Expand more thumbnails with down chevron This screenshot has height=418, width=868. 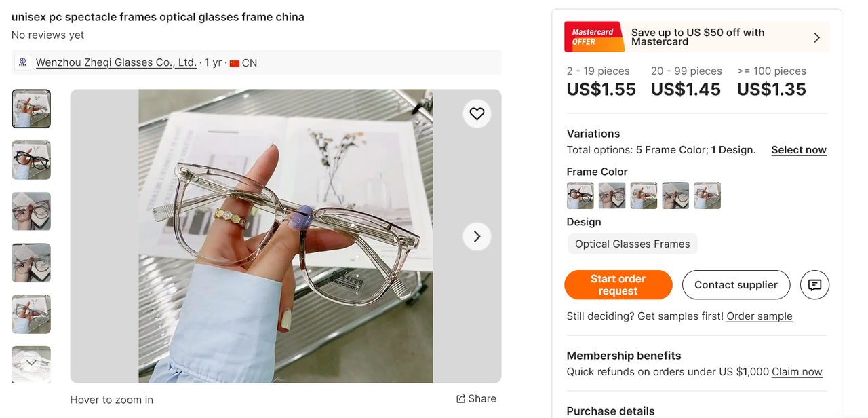31,363
